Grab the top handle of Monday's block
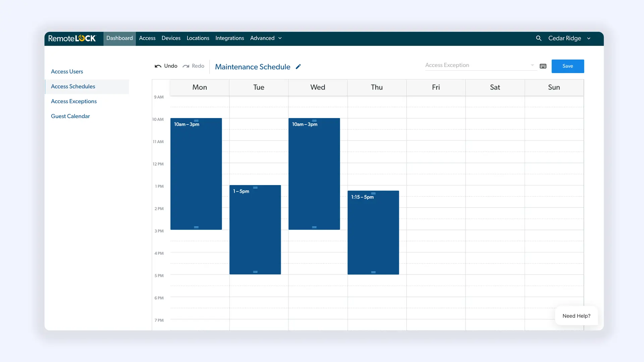 point(196,121)
